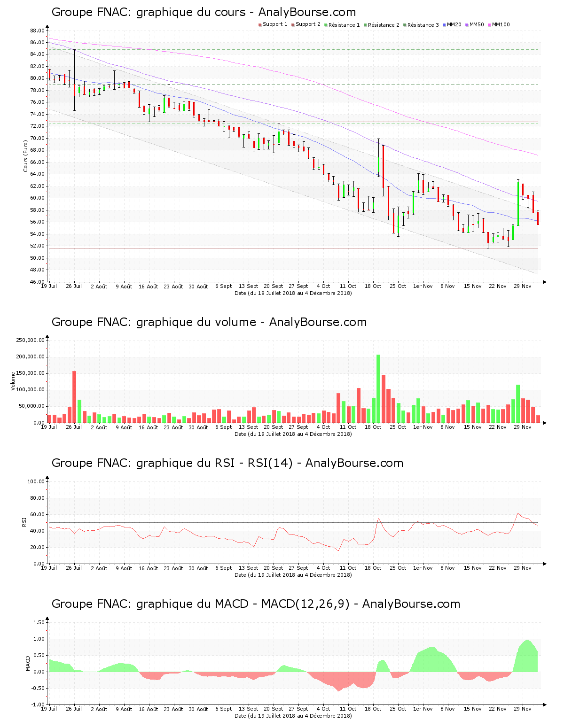The height and width of the screenshot is (728, 564).
Task: Select the Résistance 1 legend label
Action: coord(344,25)
